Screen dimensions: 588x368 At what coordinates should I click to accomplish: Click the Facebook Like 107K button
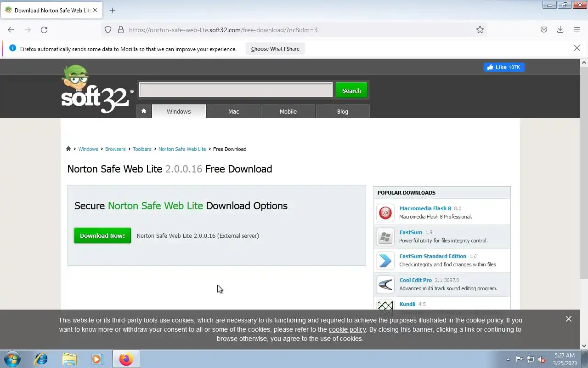click(x=504, y=67)
